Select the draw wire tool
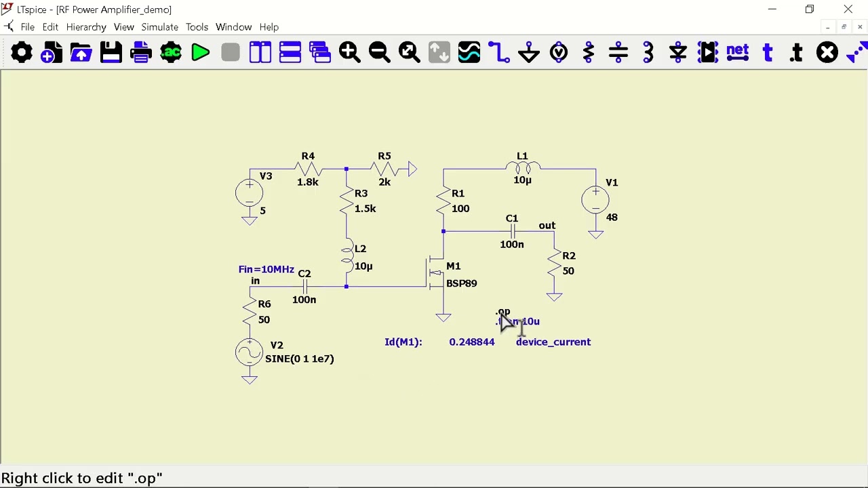This screenshot has width=868, height=488. click(x=498, y=52)
